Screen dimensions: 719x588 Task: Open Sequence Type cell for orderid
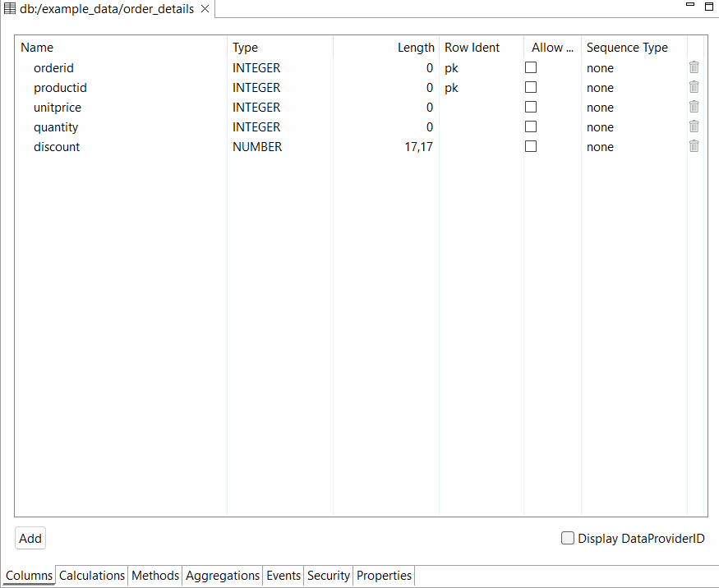633,68
